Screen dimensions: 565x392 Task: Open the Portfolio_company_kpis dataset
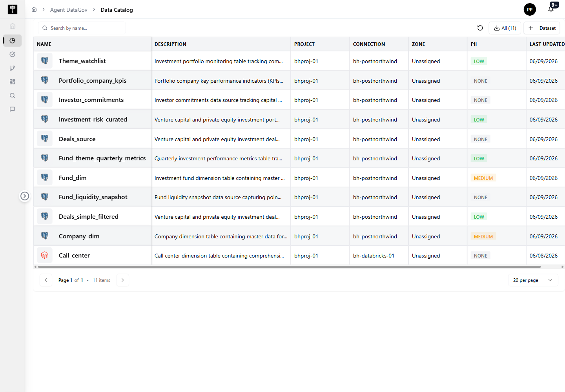93,80
